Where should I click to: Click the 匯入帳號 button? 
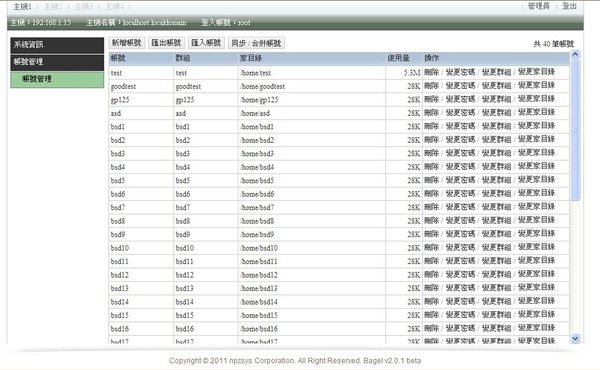coord(206,43)
